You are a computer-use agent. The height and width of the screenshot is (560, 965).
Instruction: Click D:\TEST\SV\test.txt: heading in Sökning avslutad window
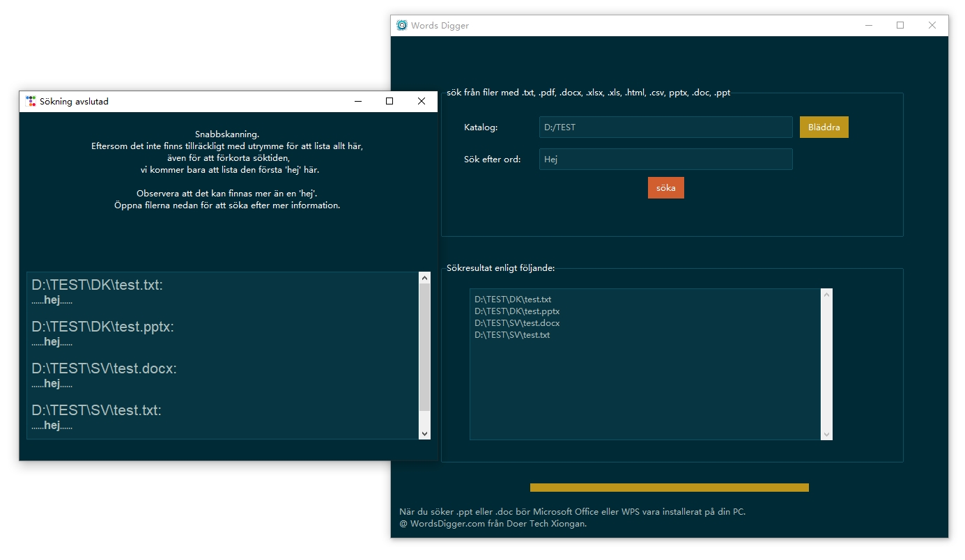[x=97, y=410]
